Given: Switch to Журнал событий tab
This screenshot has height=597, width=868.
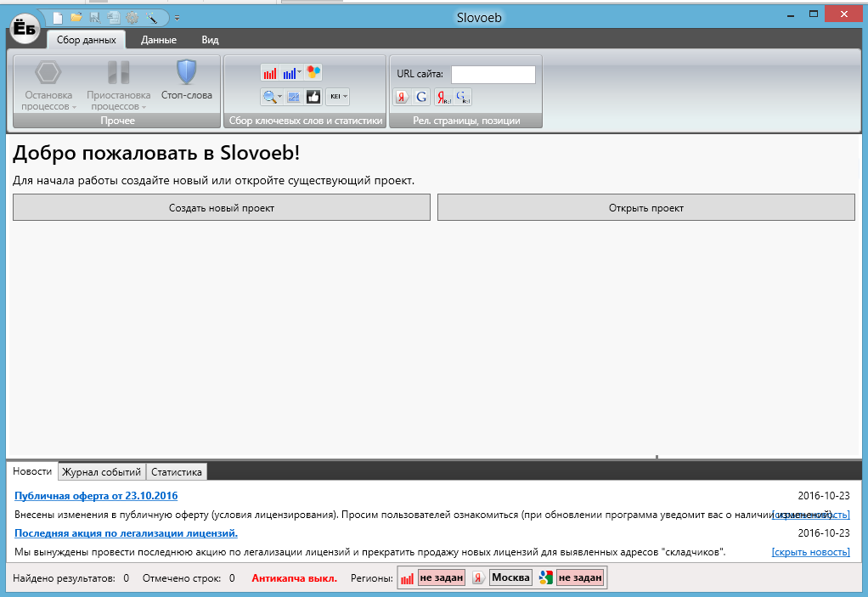Looking at the screenshot, I should tap(101, 472).
